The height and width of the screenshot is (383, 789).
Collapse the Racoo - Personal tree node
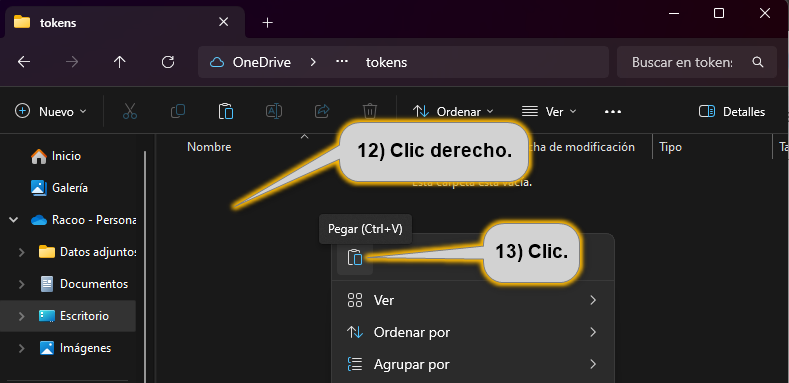pos(14,220)
